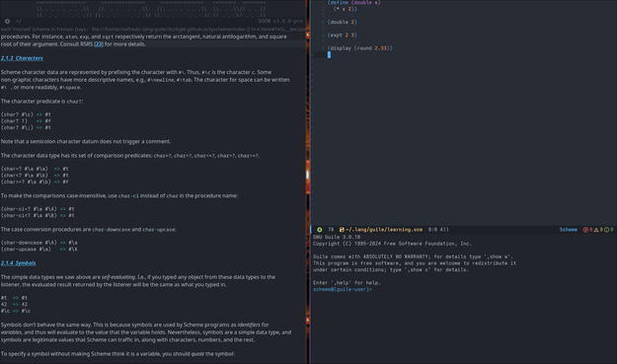This screenshot has width=617, height=364.
Task: Click the gray circle icon in dashboard modeline
Action: [x=7, y=22]
